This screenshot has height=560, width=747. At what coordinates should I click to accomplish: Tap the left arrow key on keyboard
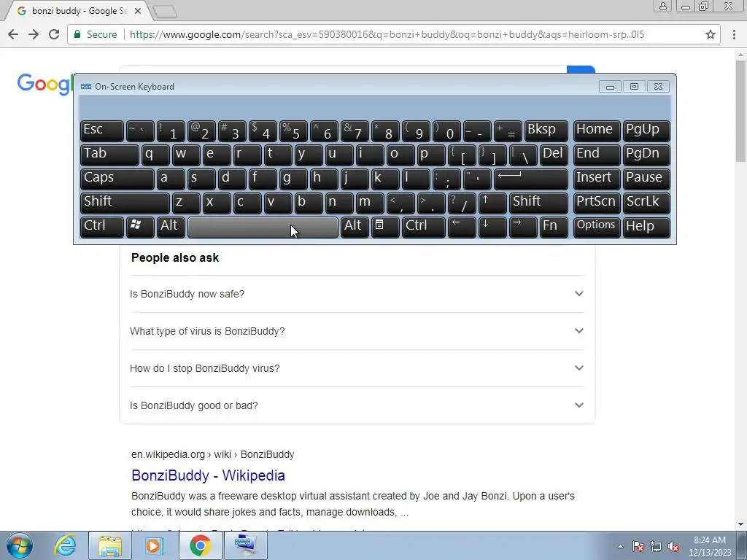coord(462,227)
